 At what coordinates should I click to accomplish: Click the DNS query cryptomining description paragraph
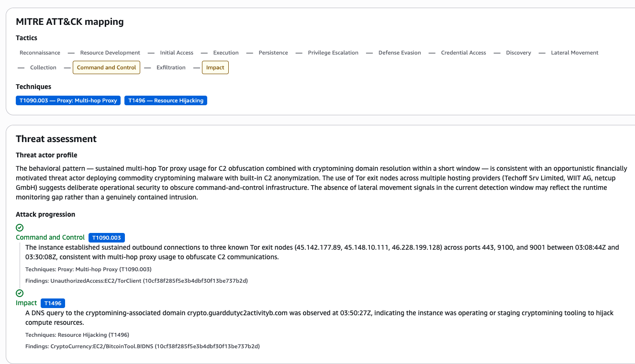[x=319, y=318]
